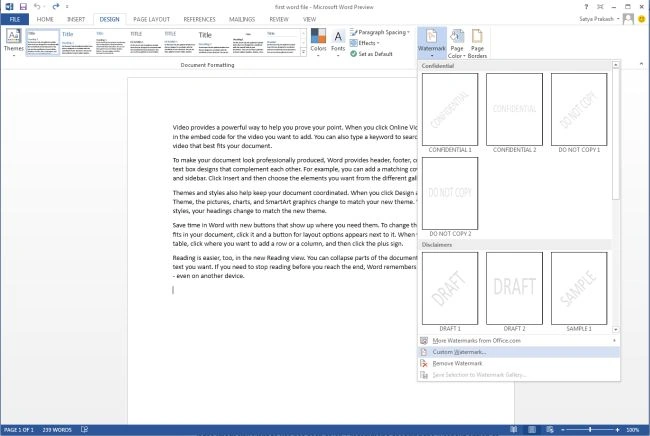Screen dimensions: 650x436
Task: Click the Save icon in quick access toolbar
Action: (23, 7)
